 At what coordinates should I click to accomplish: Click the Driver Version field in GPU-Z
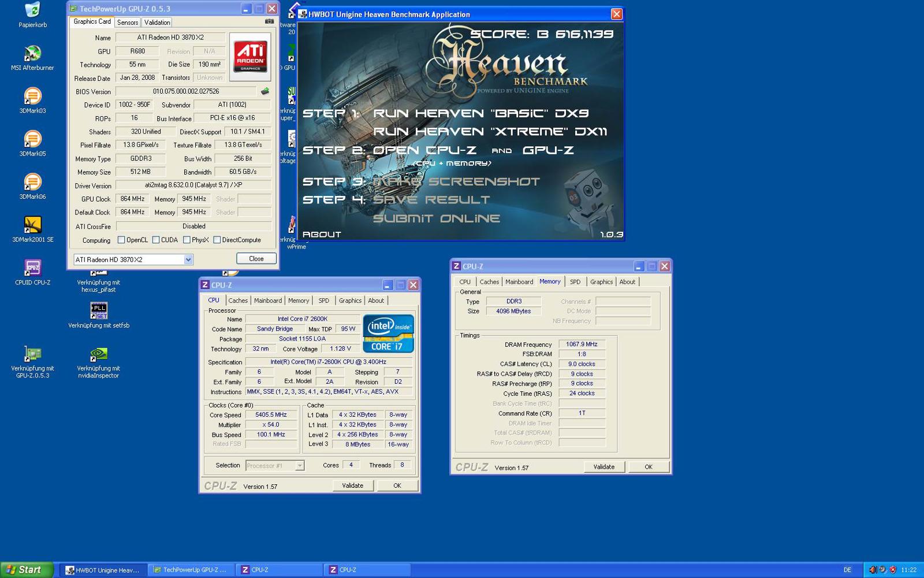(193, 185)
